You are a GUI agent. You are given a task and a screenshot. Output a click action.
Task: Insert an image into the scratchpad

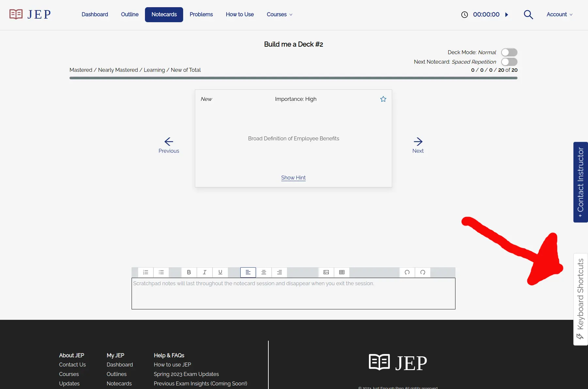pos(326,272)
